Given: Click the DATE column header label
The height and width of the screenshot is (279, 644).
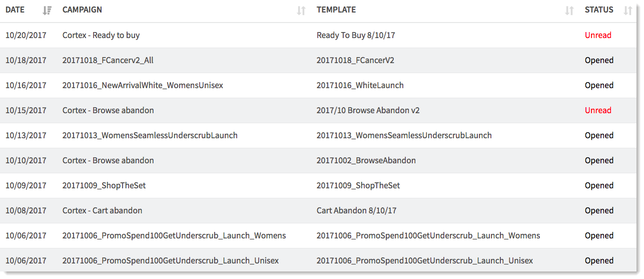Looking at the screenshot, I should coord(15,10).
